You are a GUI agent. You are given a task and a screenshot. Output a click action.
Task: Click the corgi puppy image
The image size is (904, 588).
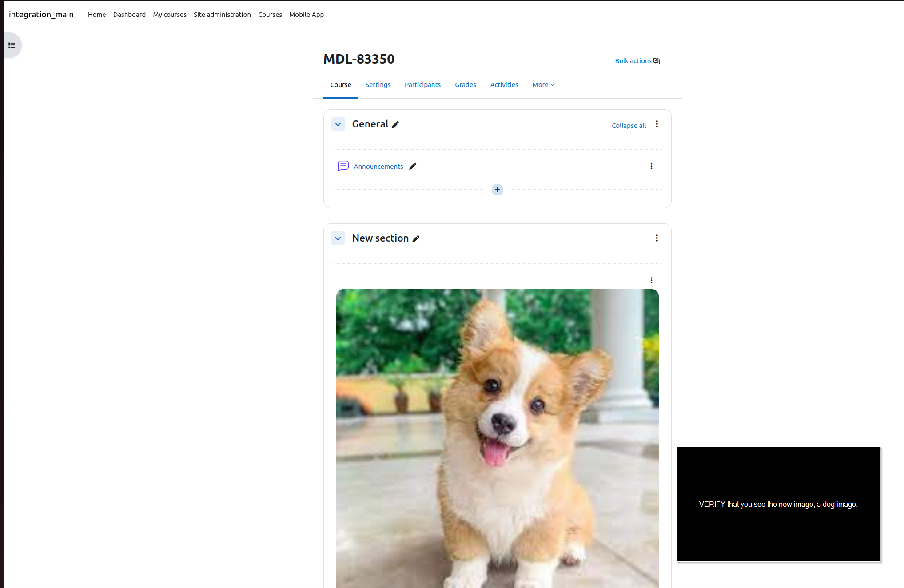point(497,438)
